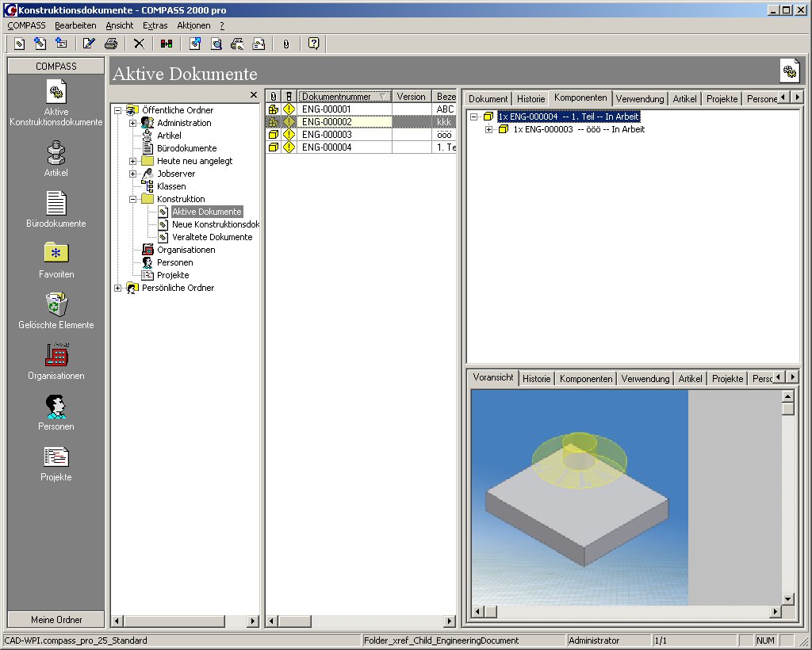Open the Ansicht menu
The width and height of the screenshot is (812, 650).
(x=120, y=25)
